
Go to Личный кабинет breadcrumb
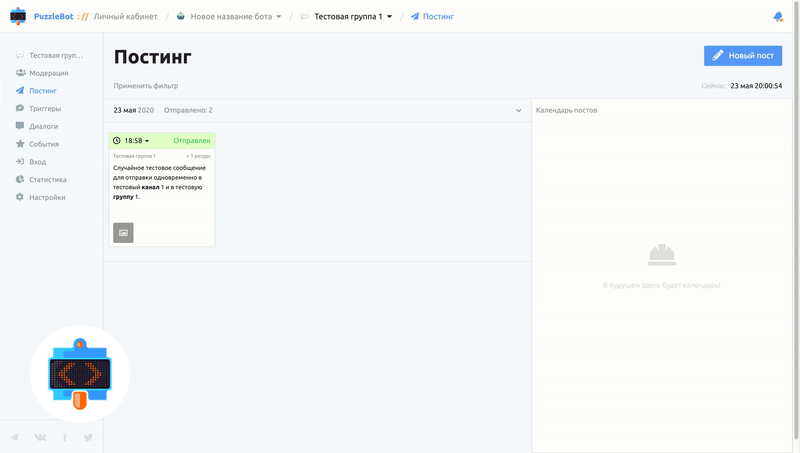tap(126, 16)
